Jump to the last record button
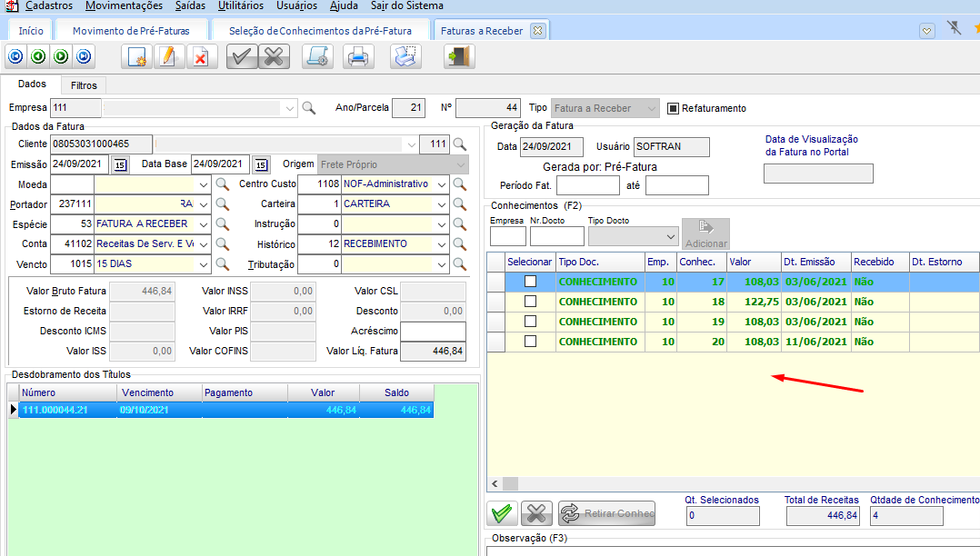The width and height of the screenshot is (980, 556). click(x=84, y=56)
